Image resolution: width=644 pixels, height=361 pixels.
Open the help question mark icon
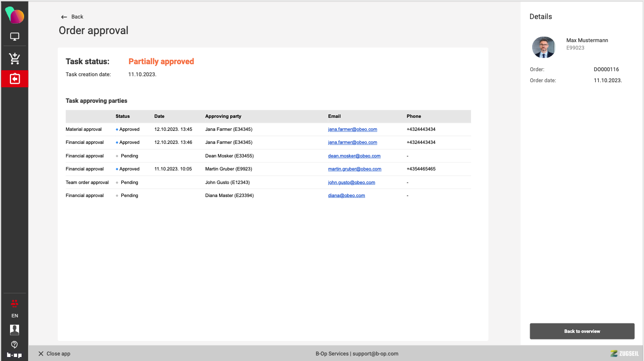[x=15, y=344]
